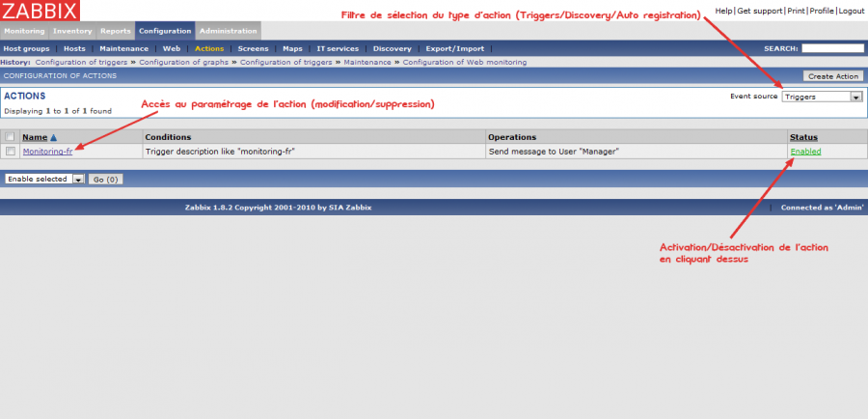
Task: Open the Maintenance link in history breadcrumb
Action: 367,62
